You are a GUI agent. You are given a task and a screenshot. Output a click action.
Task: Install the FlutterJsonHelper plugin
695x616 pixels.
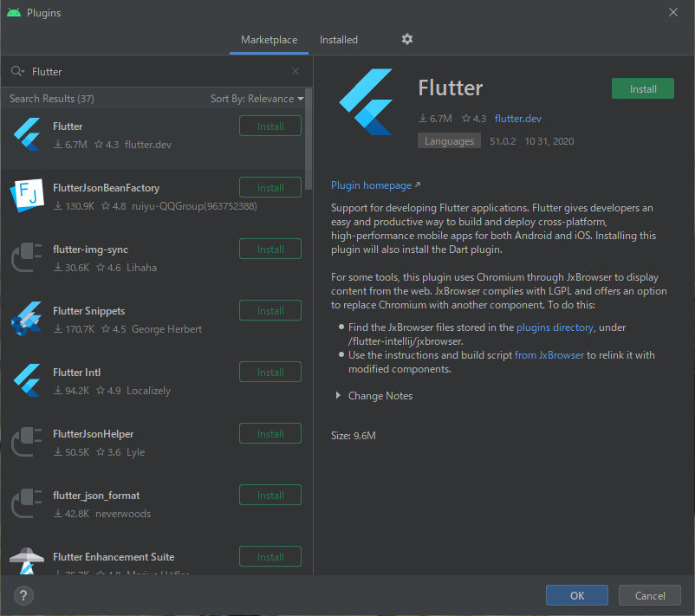coord(270,434)
